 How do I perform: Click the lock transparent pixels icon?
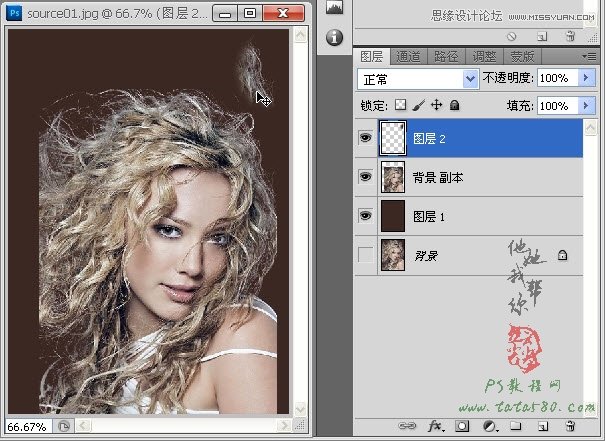click(401, 105)
